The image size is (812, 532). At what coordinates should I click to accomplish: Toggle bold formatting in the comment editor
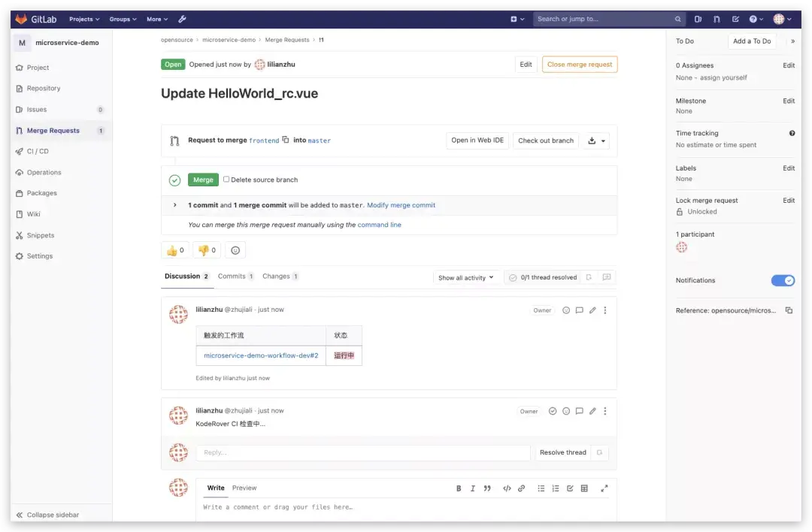(x=459, y=488)
